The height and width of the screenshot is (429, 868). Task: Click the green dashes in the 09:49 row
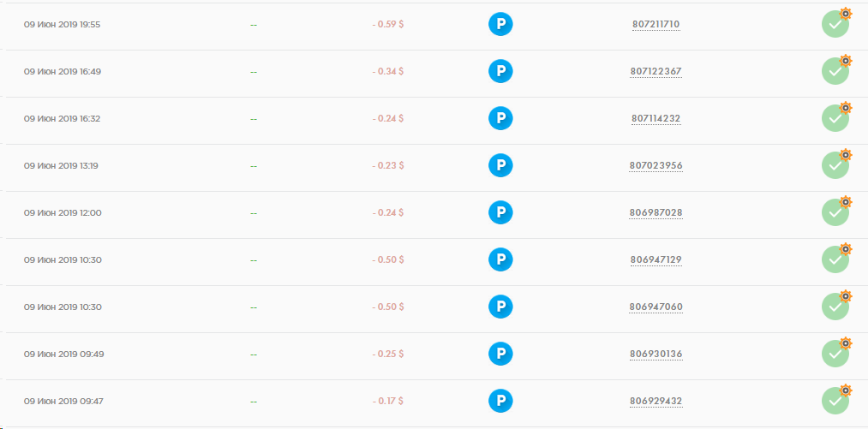point(254,355)
